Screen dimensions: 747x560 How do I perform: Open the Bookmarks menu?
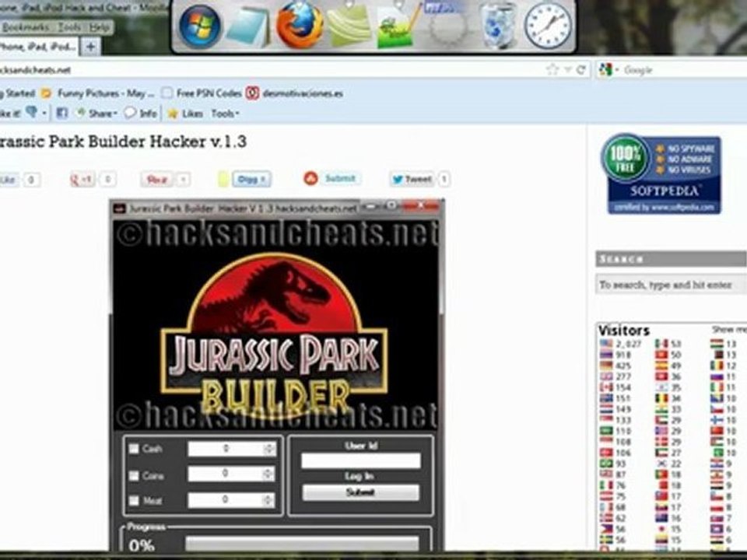[25, 27]
